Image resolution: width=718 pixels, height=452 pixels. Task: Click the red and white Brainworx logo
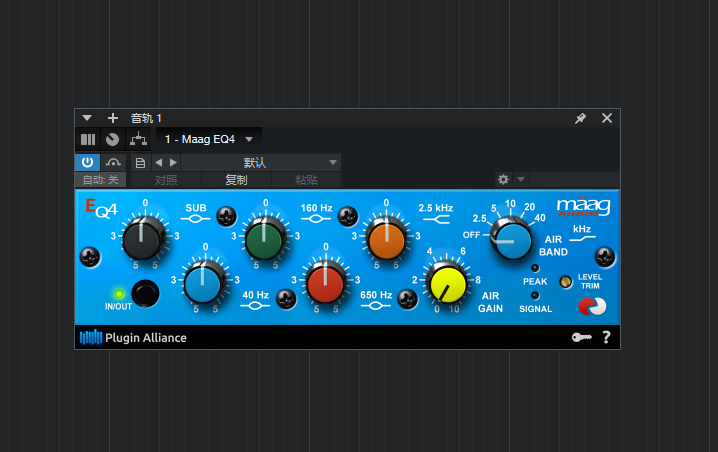tap(592, 306)
